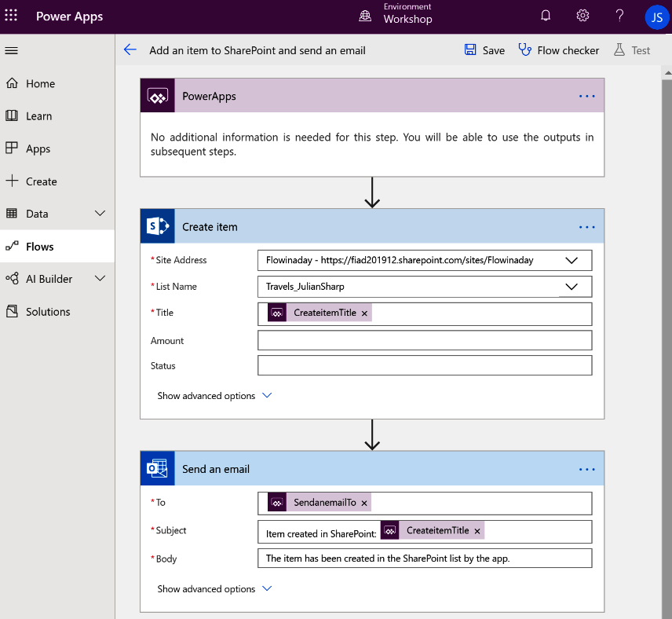Image resolution: width=672 pixels, height=619 pixels.
Task: Click the Data table icon
Action: (x=12, y=213)
